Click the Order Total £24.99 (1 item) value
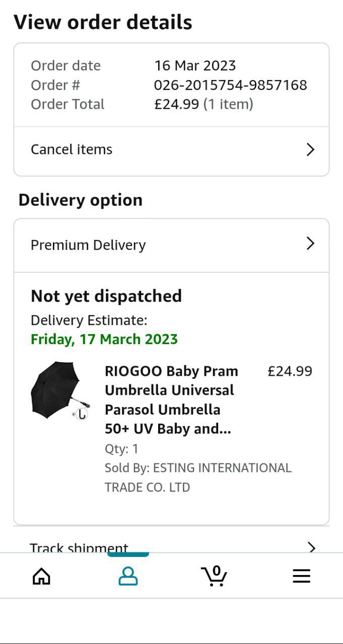 [x=203, y=104]
